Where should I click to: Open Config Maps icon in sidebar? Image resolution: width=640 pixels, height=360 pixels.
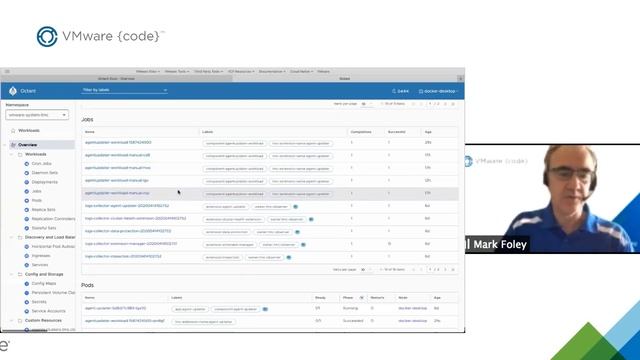click(x=27, y=284)
